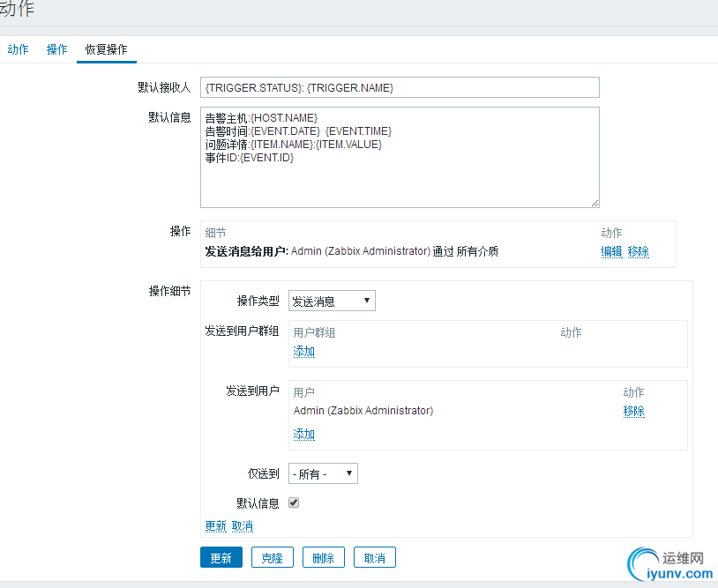Click the 更新 link in 操作细节

[216, 526]
